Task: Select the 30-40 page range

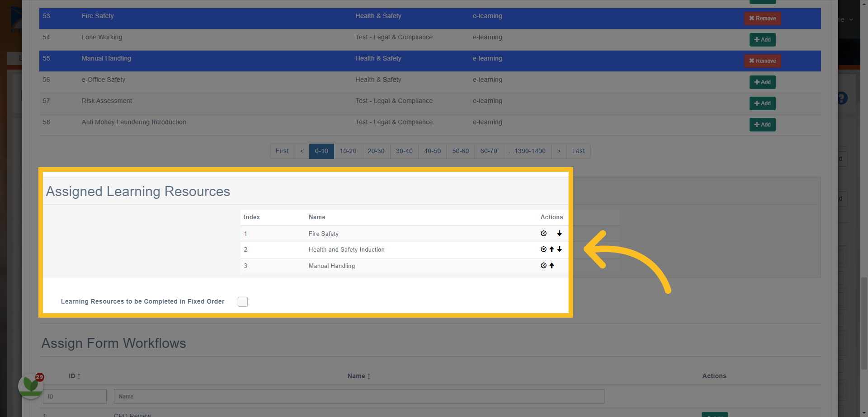Action: coord(404,151)
